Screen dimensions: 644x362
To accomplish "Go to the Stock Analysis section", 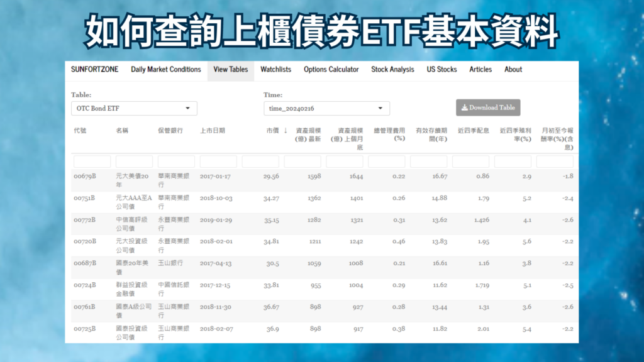I will click(392, 70).
